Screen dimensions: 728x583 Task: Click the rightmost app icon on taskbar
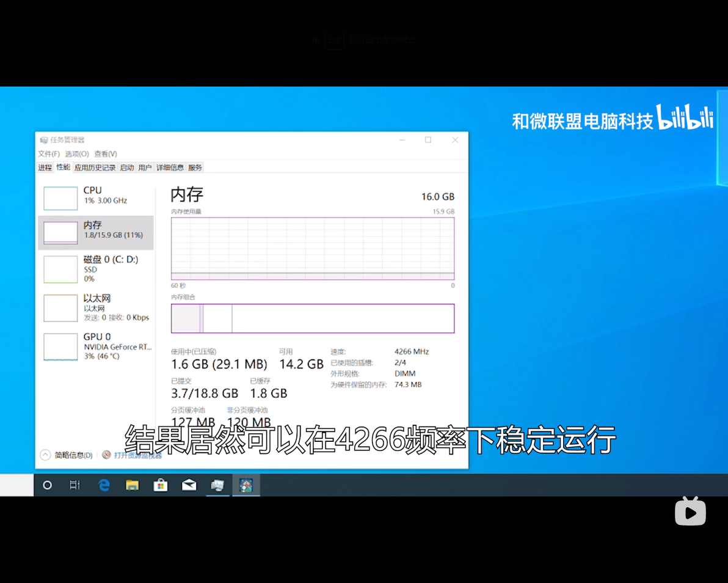coord(246,485)
